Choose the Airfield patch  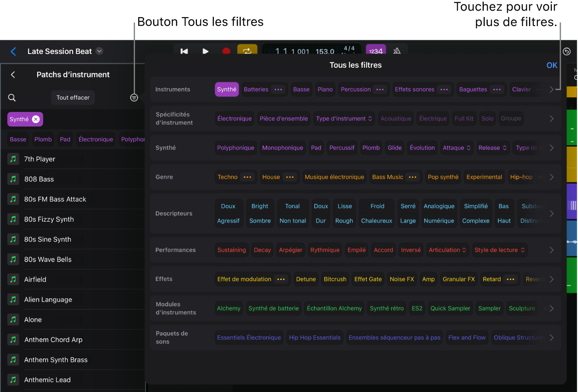pos(35,280)
